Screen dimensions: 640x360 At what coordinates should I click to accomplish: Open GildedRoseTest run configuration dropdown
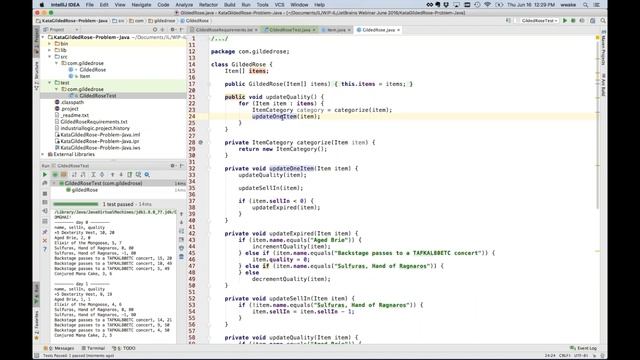[539, 20]
